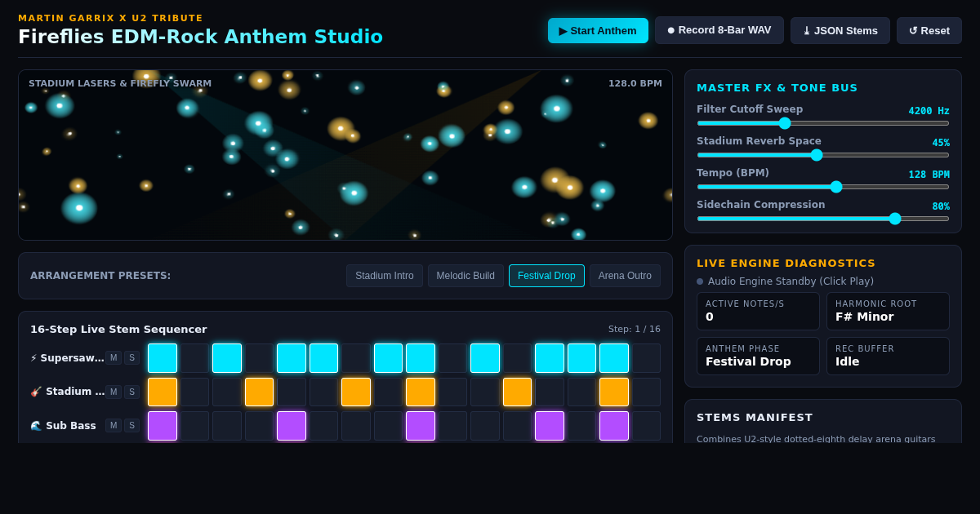This screenshot has height=514, width=980.
Task: Adjust the Sidechain Compression slider
Action: (x=823, y=219)
